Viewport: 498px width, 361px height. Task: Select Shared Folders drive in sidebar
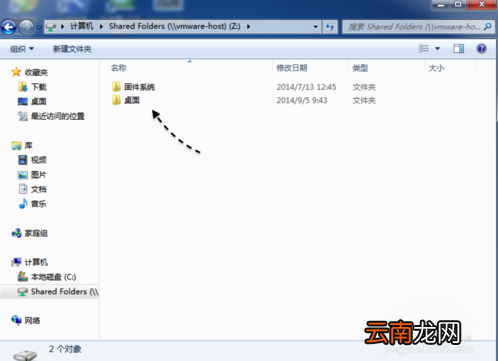(65, 292)
